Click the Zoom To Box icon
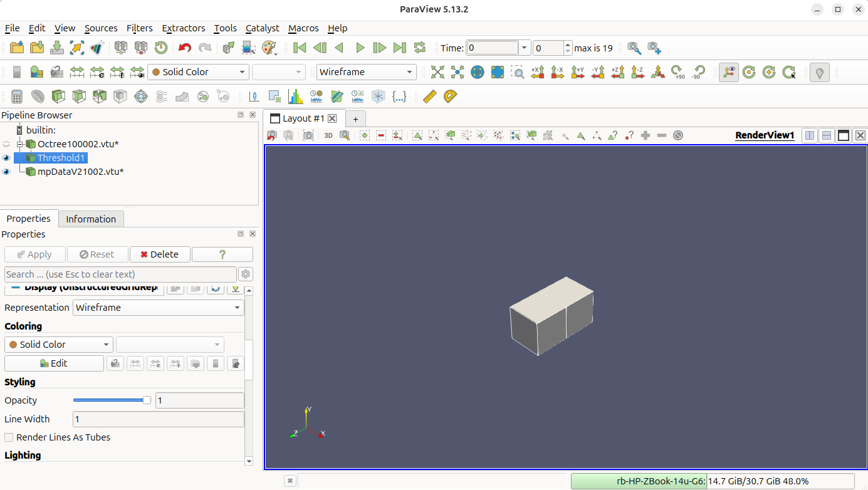 (x=518, y=72)
